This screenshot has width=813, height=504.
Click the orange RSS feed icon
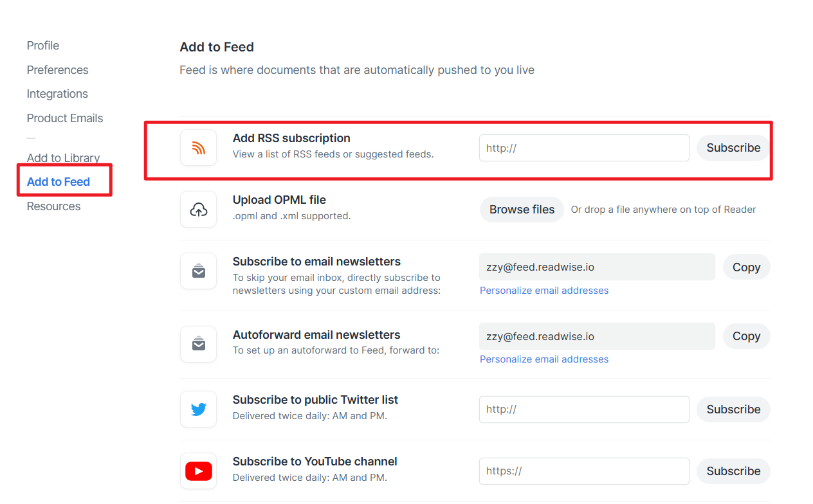click(199, 148)
